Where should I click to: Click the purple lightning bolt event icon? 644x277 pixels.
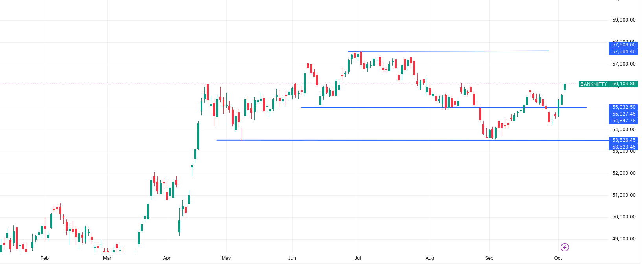pos(565,247)
